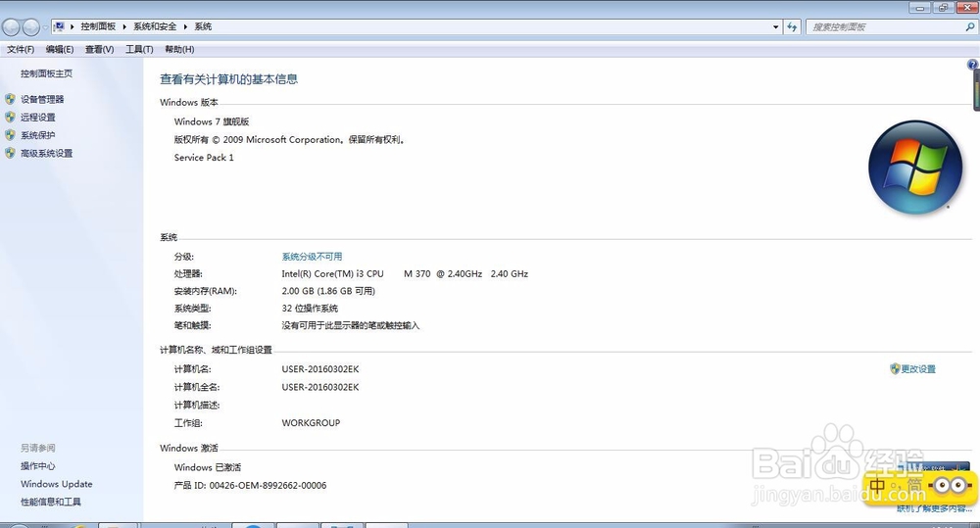
Task: Click 查看有关计算机的基本信息 heading
Action: click(228, 79)
